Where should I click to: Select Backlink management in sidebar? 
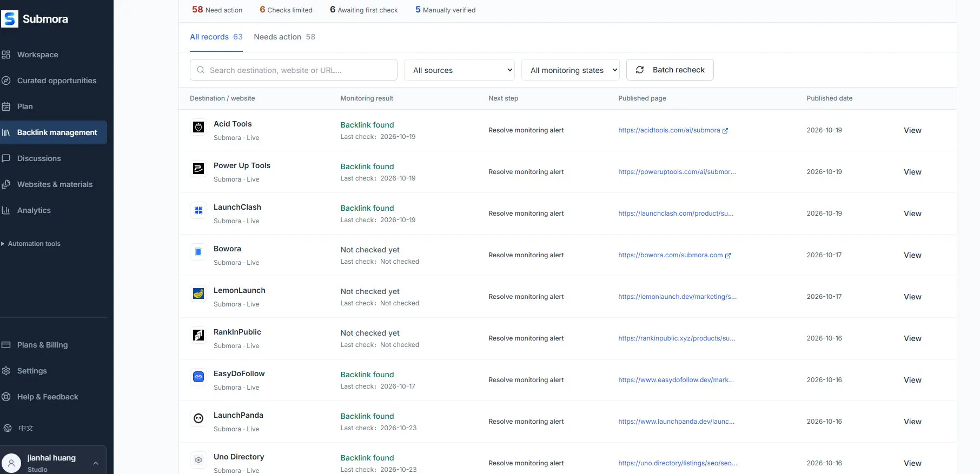click(x=54, y=132)
